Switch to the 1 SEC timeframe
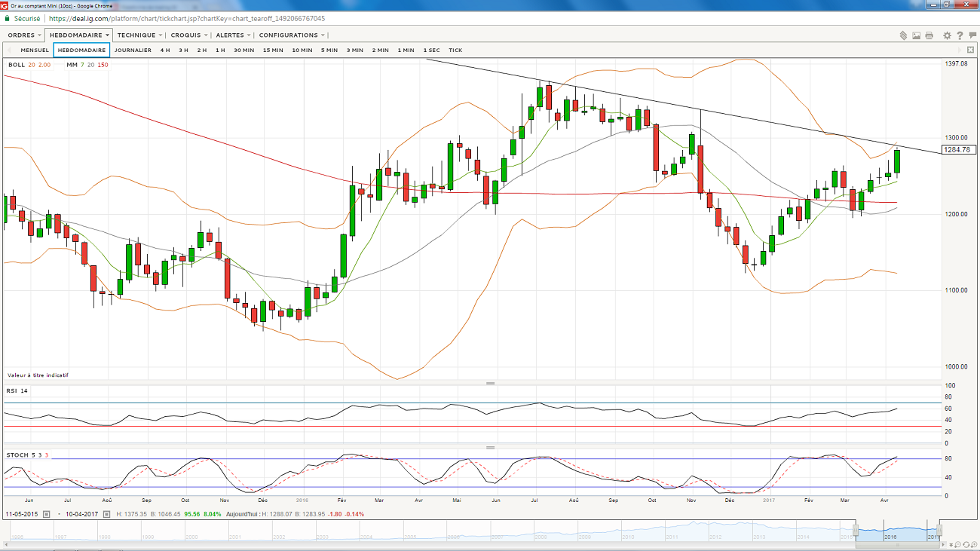Viewport: 980px width, 551px height. tap(431, 51)
